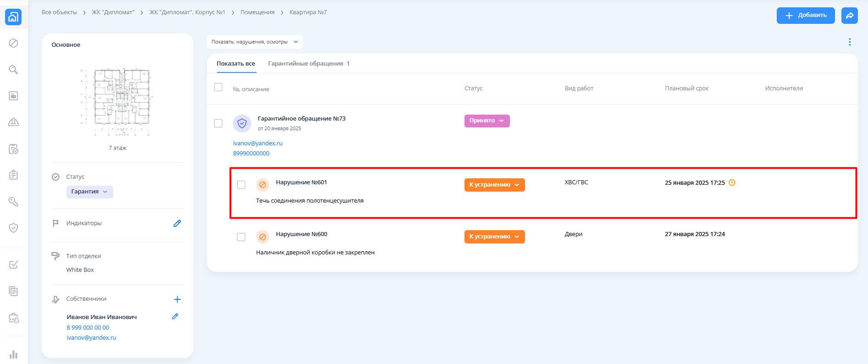The width and height of the screenshot is (868, 364).
Task: Select the checkbox for Нарушение №601
Action: 241,185
